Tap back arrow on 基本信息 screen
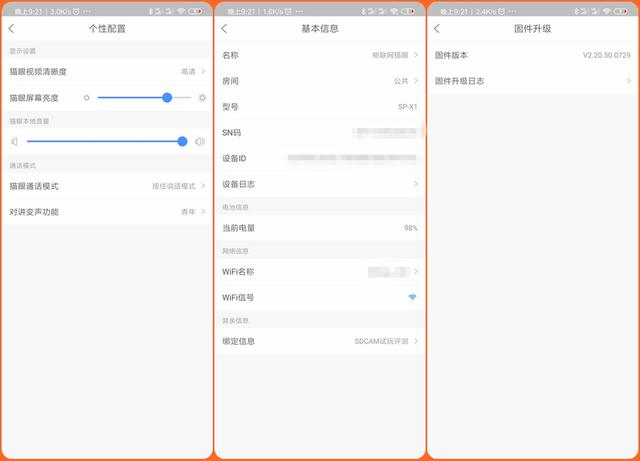This screenshot has height=461, width=640. [223, 29]
